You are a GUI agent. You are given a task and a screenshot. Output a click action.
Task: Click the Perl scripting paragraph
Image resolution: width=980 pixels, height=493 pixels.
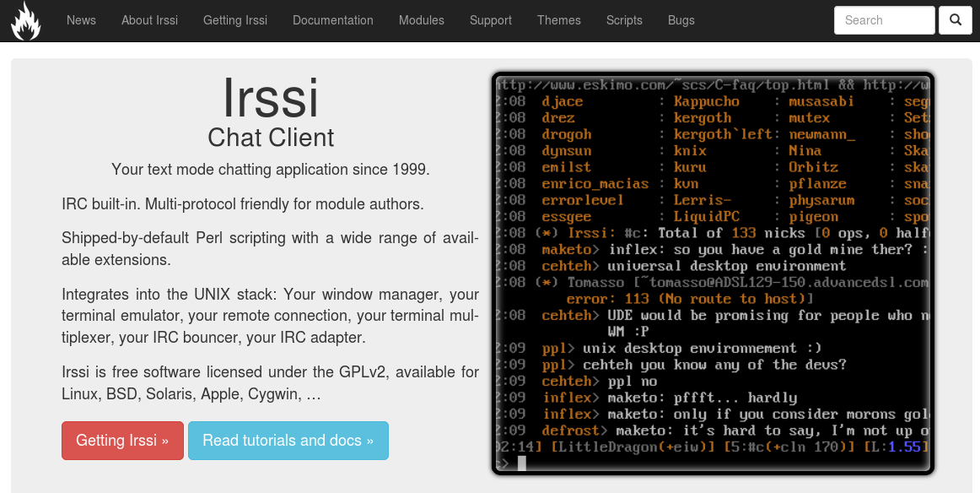tap(270, 248)
